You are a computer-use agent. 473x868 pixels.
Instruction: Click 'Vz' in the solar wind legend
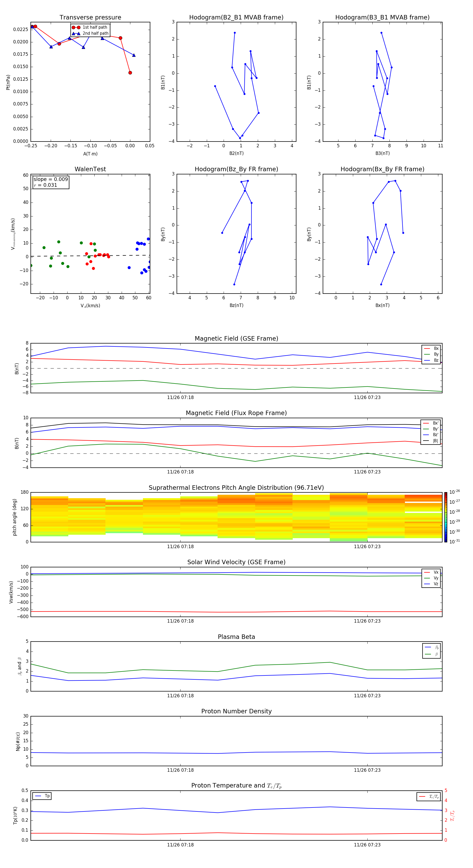[431, 584]
